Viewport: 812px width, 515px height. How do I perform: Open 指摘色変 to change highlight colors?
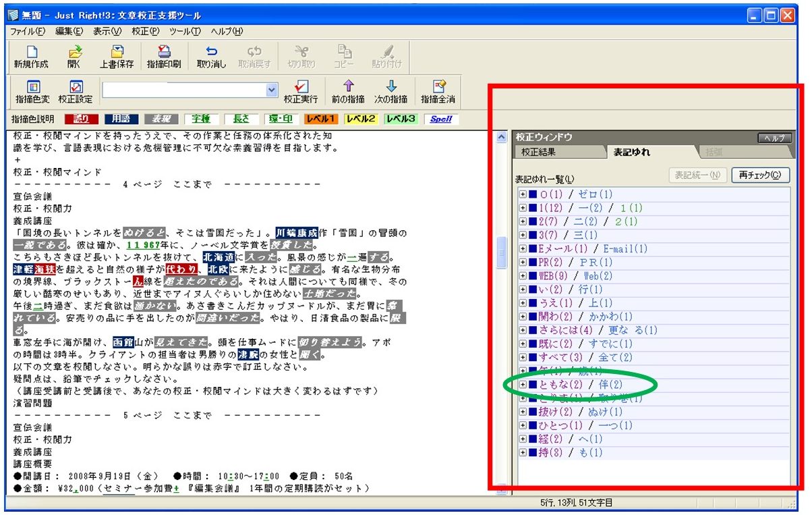click(32, 92)
